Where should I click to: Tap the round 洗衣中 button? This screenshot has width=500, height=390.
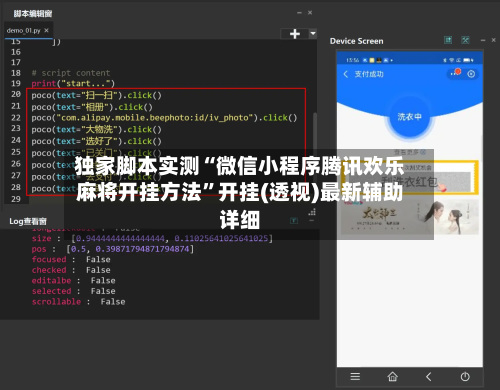[409, 117]
